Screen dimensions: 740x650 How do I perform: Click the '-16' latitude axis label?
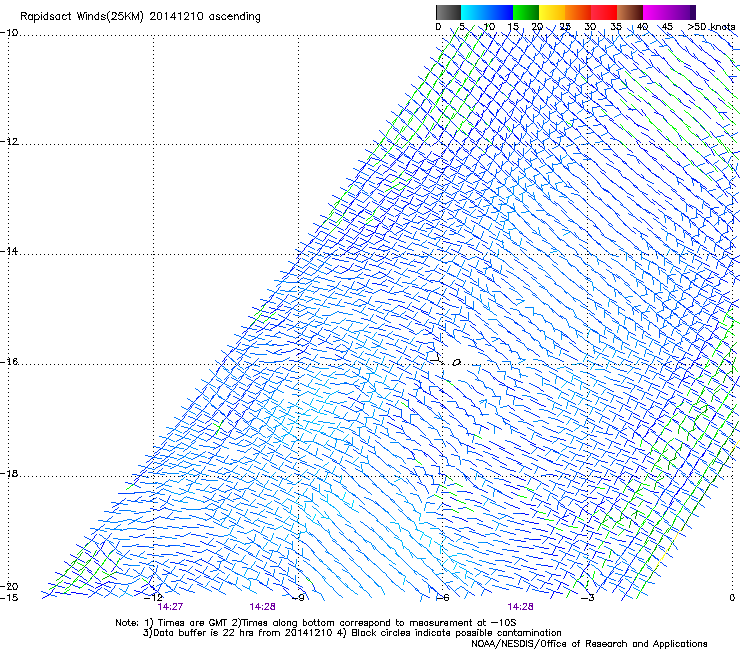(x=9, y=362)
